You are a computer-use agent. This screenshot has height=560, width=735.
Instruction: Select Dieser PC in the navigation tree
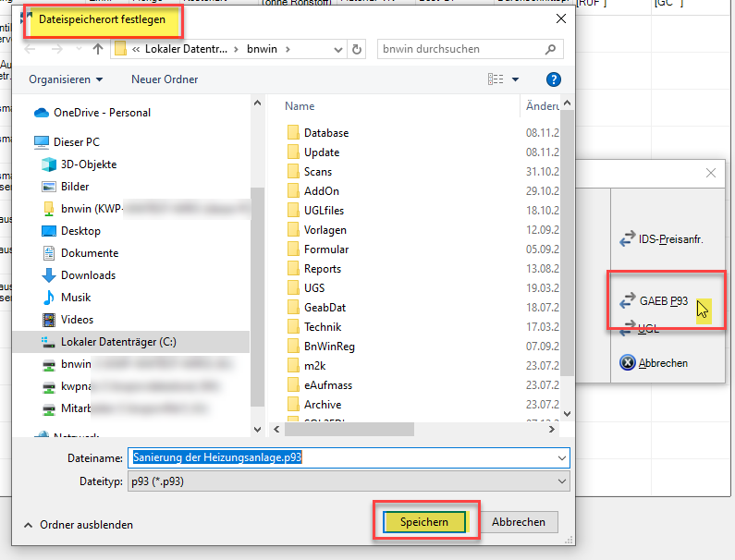tap(77, 141)
